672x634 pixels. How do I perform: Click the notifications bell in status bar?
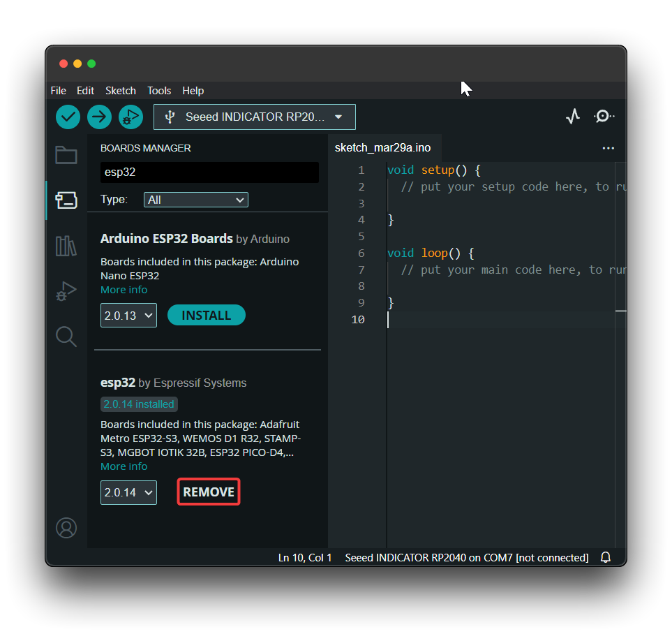coord(605,557)
